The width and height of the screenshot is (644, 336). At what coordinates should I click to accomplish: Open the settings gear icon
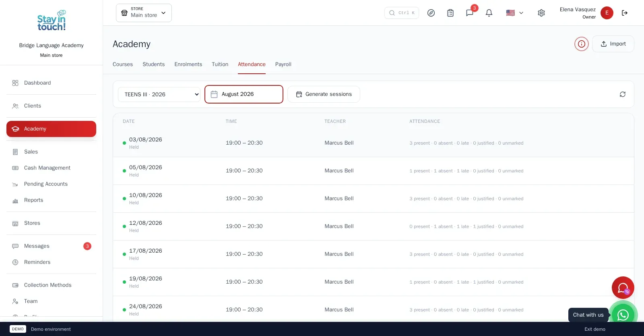click(x=541, y=13)
